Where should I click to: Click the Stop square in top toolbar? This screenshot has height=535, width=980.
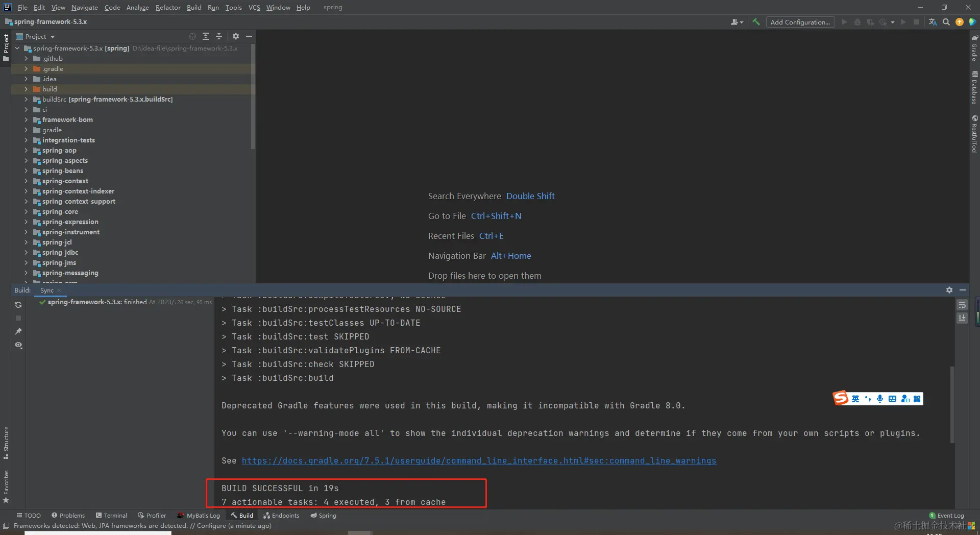[x=916, y=22]
